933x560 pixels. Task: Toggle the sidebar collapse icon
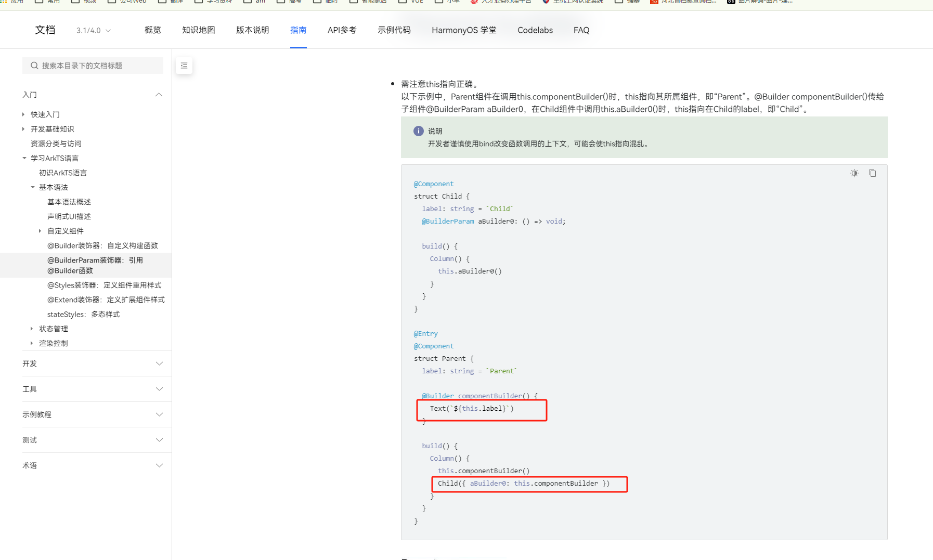click(184, 66)
